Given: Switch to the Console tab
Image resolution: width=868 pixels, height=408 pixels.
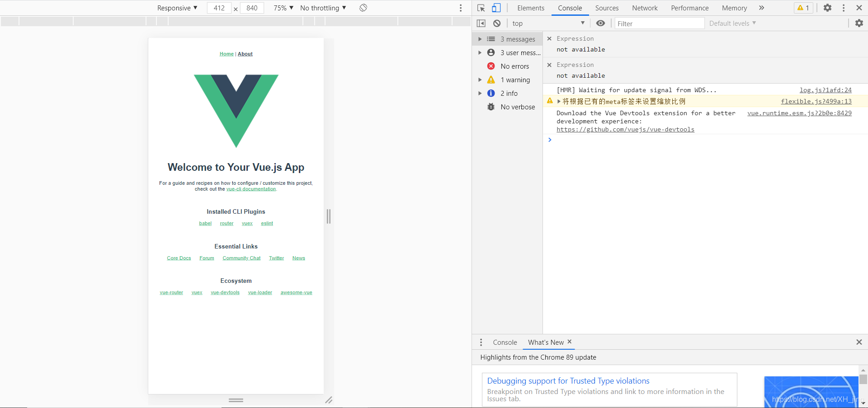Looking at the screenshot, I should 570,8.
